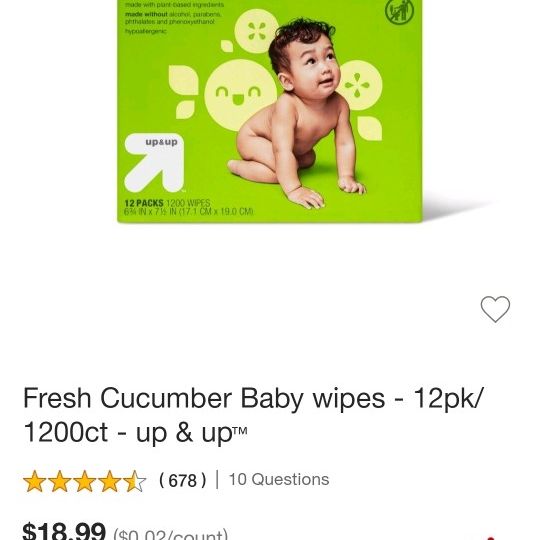This screenshot has width=540, height=540.
Task: Open the (678) reviews count
Action: click(183, 480)
